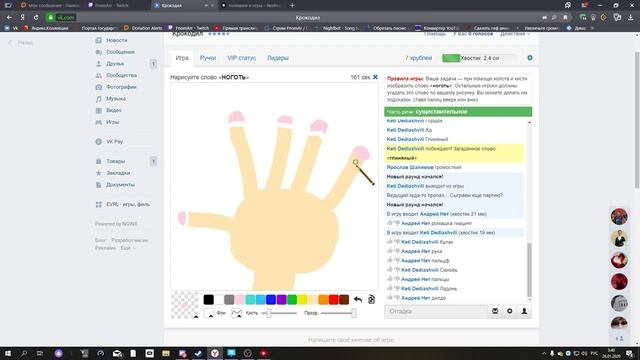
Task: Click the envelope icon beside Отгадка field
Action: tap(495, 311)
